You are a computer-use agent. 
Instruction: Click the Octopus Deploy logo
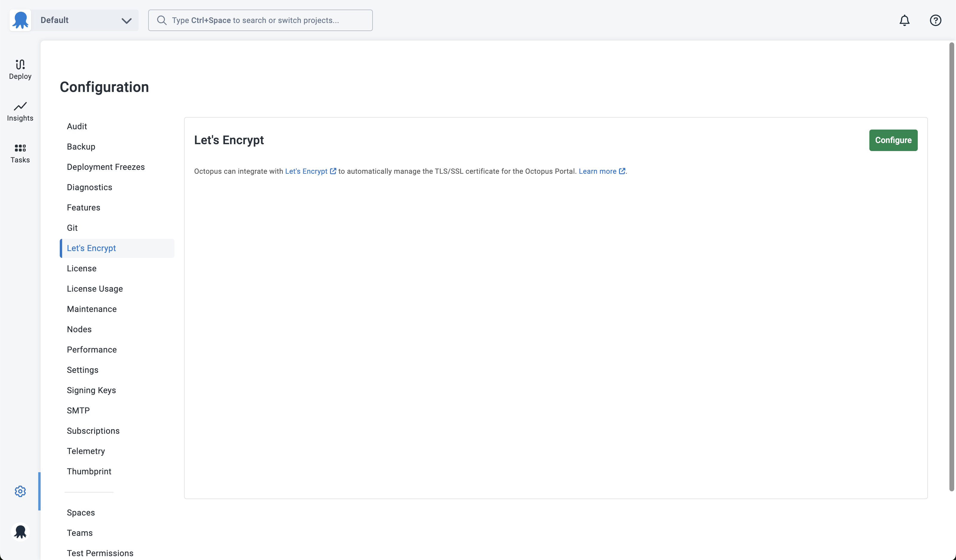(20, 20)
